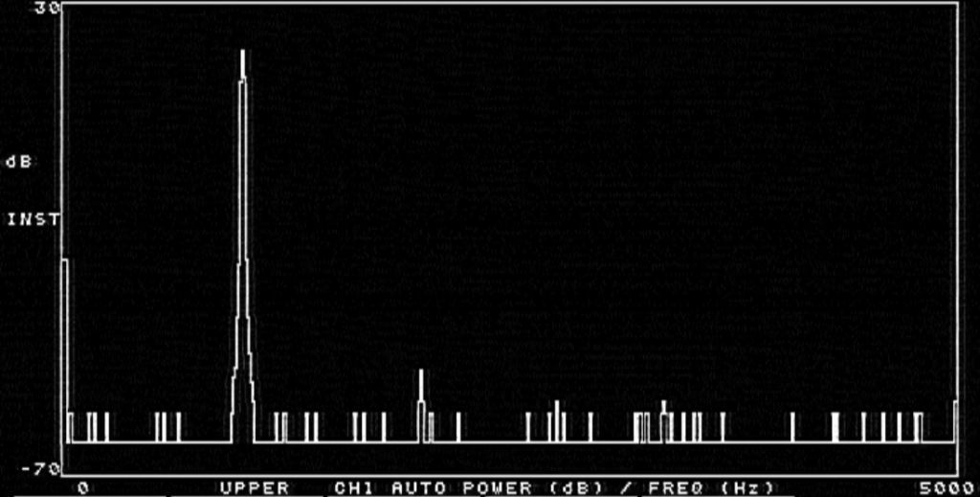Click the "/" separator in the title line
The image size is (980, 497).
[628, 487]
